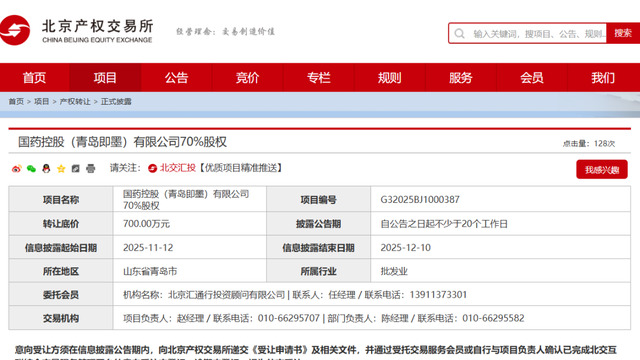Click the 所在地区 label cell
640x360 pixels.
[x=61, y=271]
